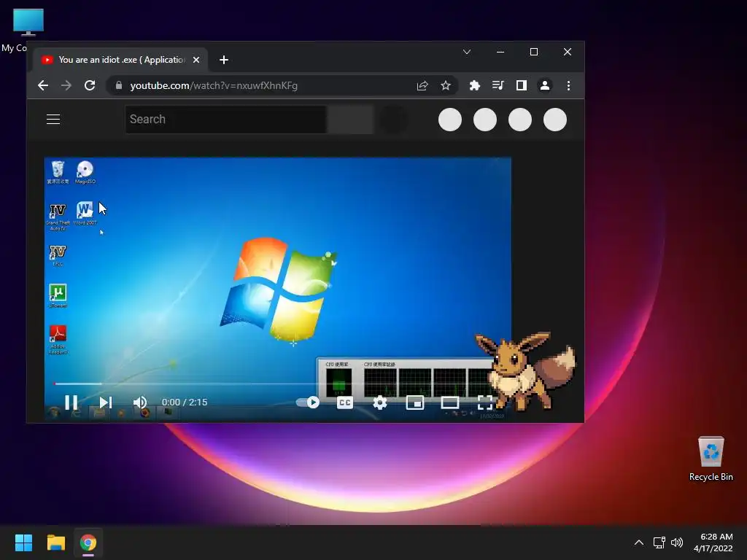This screenshot has width=747, height=560.
Task: Reload the YouTube page
Action: click(90, 86)
